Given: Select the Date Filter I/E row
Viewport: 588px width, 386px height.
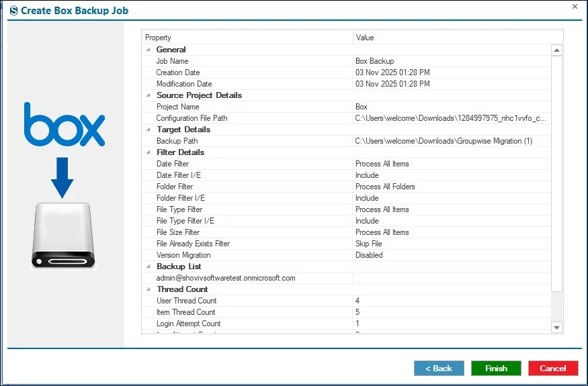Looking at the screenshot, I should pos(347,175).
